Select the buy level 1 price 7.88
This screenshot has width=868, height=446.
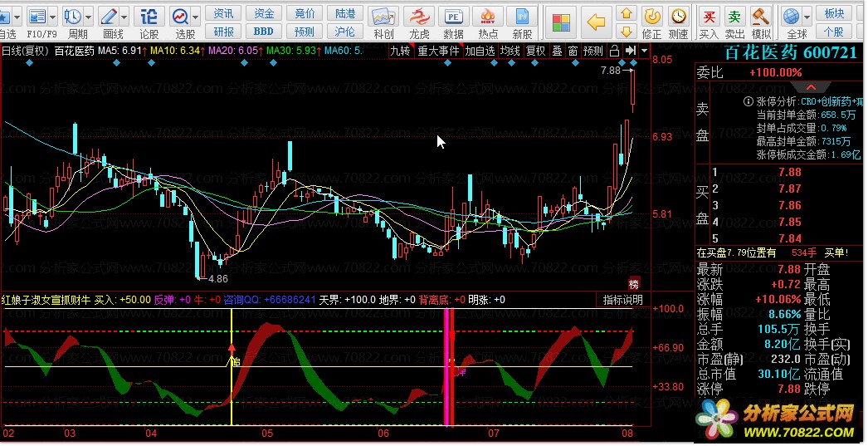pyautogui.click(x=789, y=172)
